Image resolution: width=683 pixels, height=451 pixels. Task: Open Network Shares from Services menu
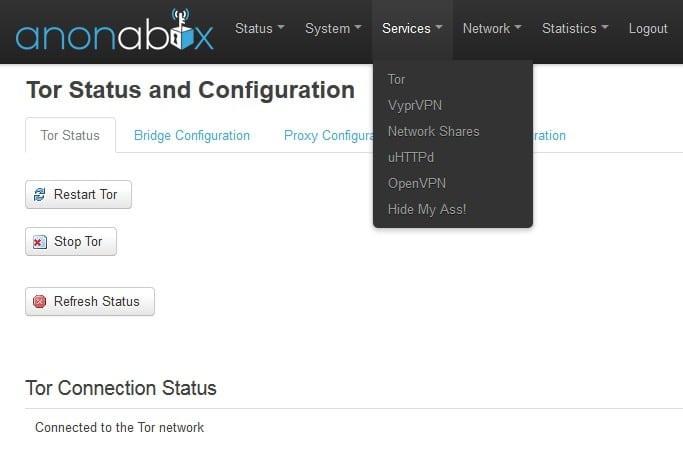[x=433, y=131]
